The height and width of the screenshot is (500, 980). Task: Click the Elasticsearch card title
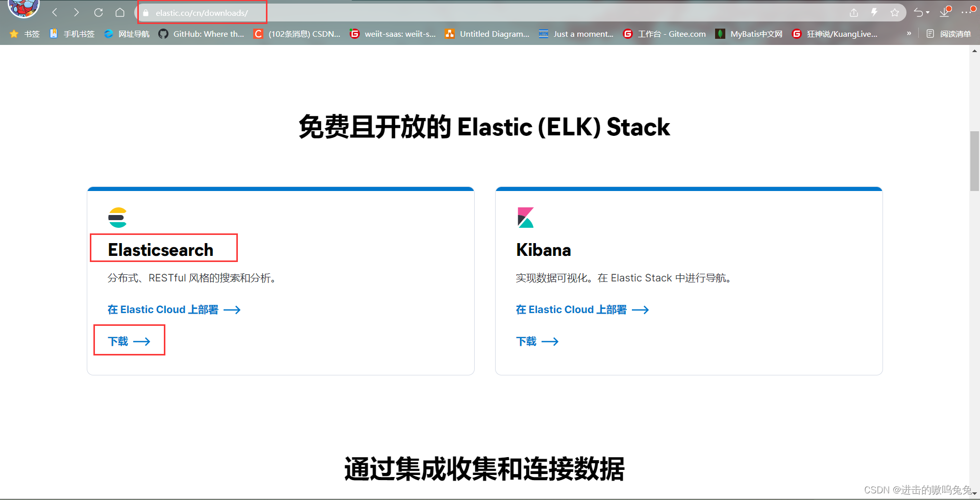tap(160, 250)
